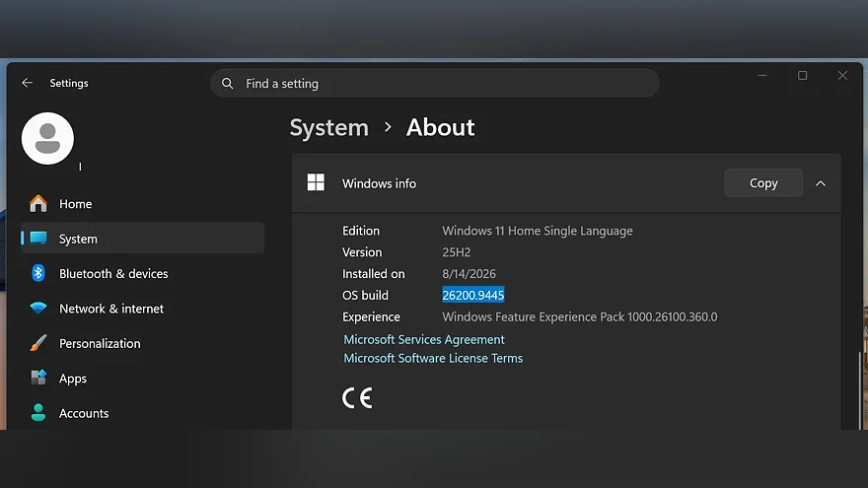Maximize the Settings window
The height and width of the screenshot is (488, 868).
click(802, 75)
